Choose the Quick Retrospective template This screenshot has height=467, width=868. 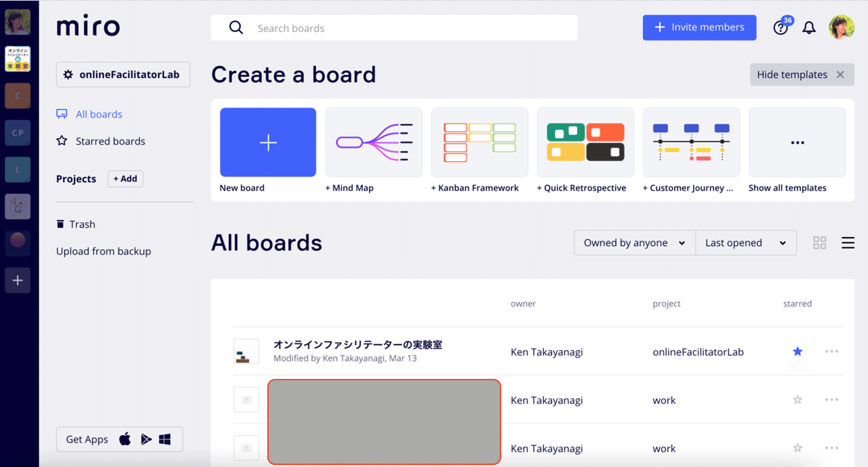(x=585, y=142)
